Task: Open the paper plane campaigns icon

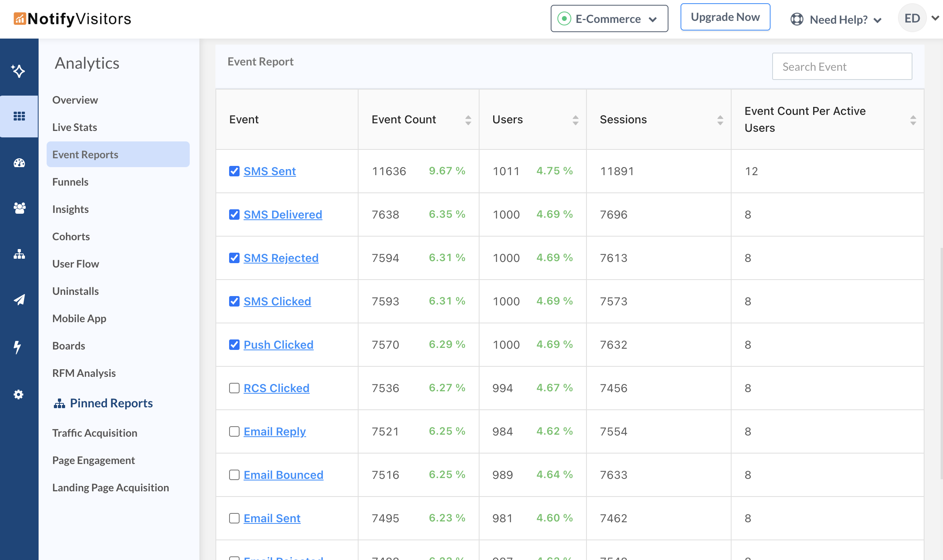Action: 19,300
